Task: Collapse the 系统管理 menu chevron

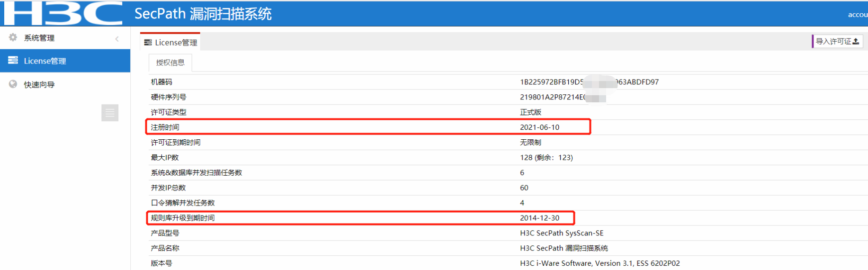Action: click(x=117, y=39)
